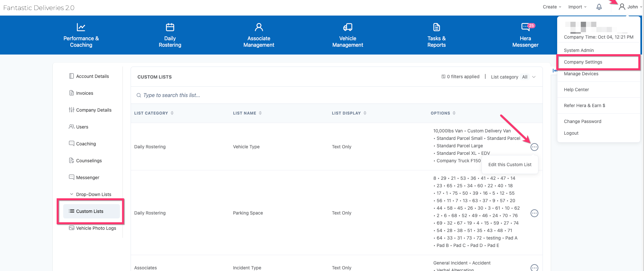Open Performance & Coaching chart icon

81,27
